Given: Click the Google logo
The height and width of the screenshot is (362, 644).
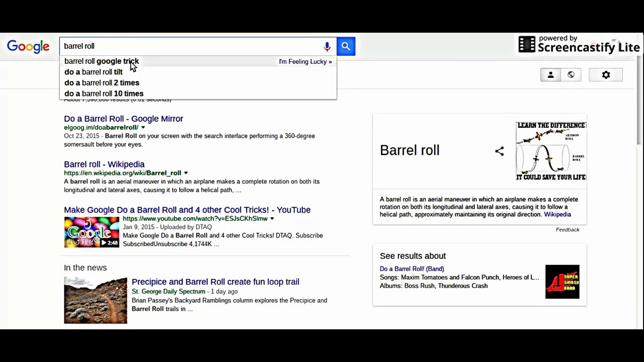Looking at the screenshot, I should 28,46.
